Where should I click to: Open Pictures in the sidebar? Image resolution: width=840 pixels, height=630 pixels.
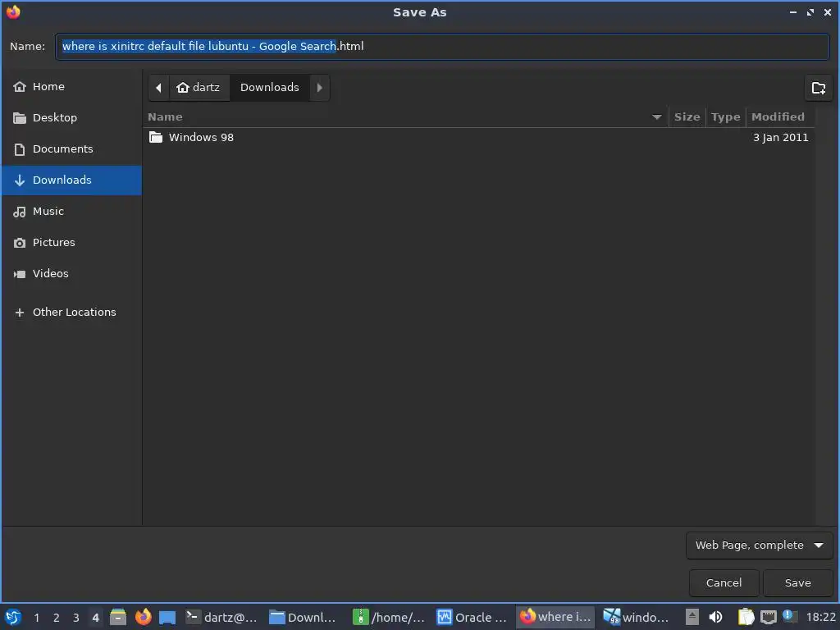coord(72,242)
